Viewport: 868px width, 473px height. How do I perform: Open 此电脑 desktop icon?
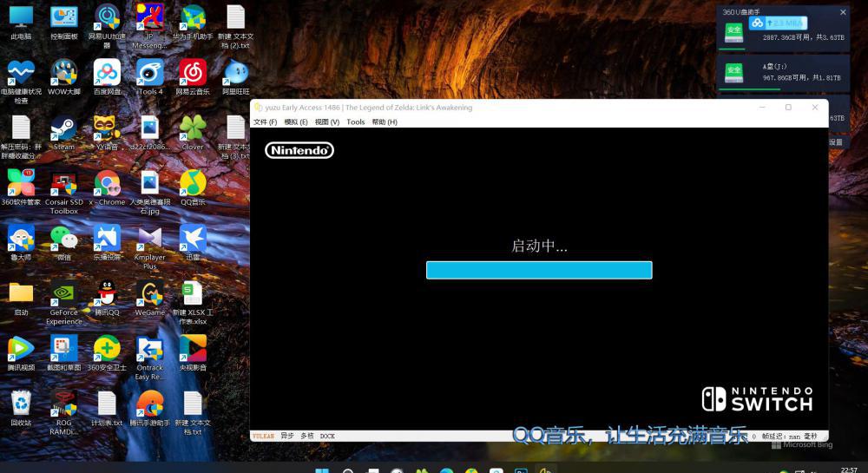click(x=21, y=22)
